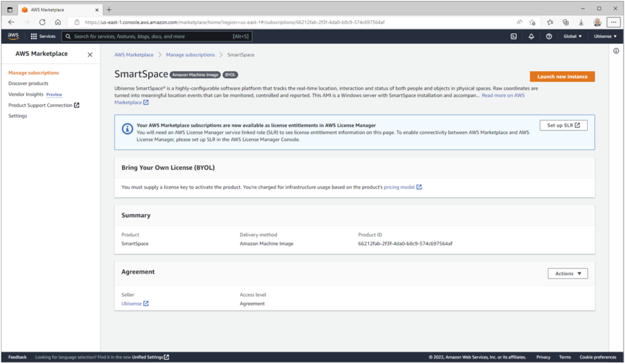Expand the Agreement Actions dropdown
Screen dimensions: 625x364
(568, 274)
